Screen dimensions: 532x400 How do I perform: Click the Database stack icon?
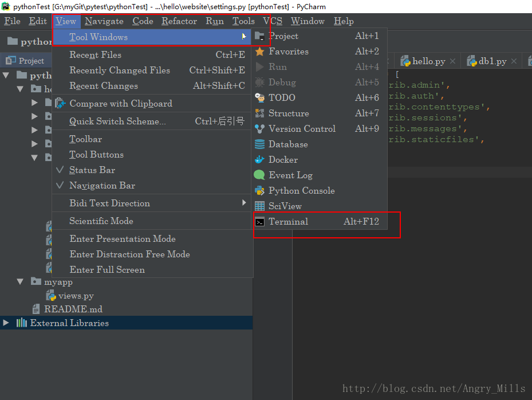click(x=259, y=144)
